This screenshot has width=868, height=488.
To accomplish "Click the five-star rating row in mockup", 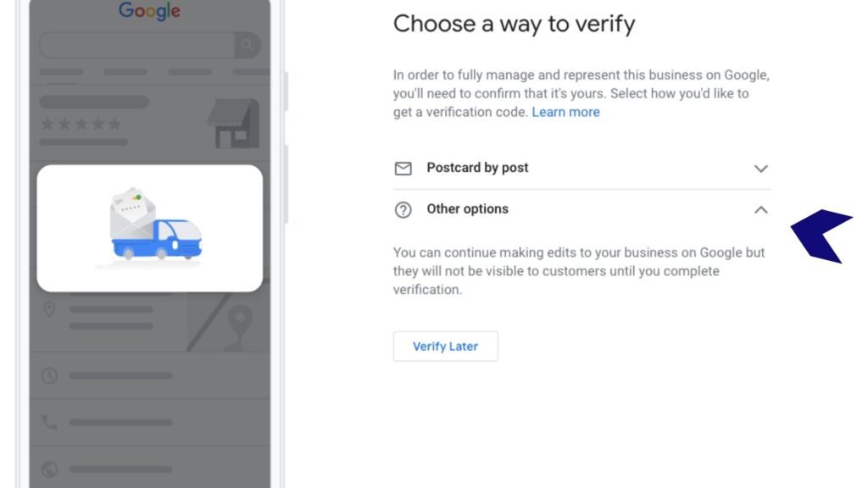I will click(81, 124).
